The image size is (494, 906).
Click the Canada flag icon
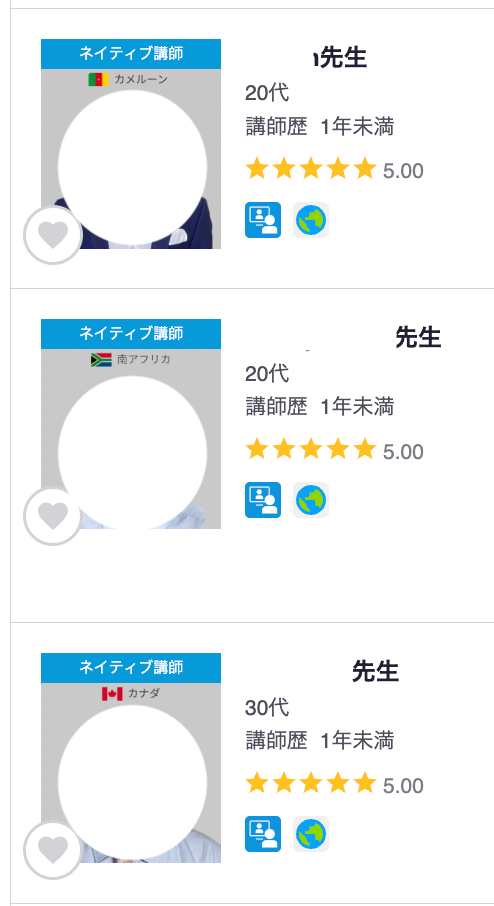pos(112,693)
